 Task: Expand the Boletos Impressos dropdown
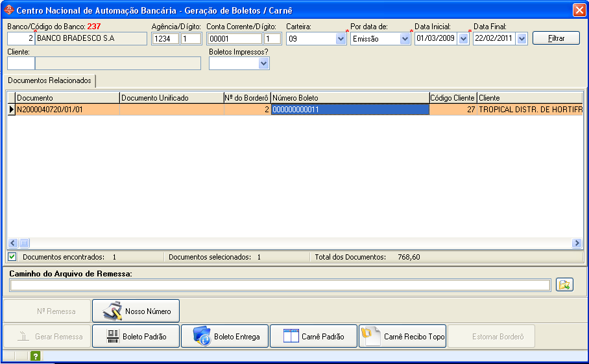264,64
